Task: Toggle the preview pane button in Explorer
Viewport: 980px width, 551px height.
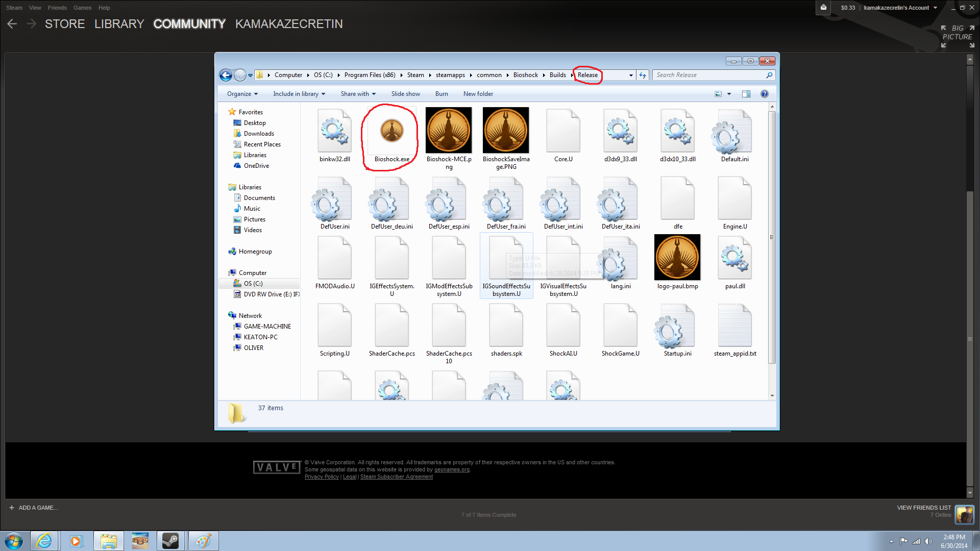Action: pyautogui.click(x=746, y=94)
